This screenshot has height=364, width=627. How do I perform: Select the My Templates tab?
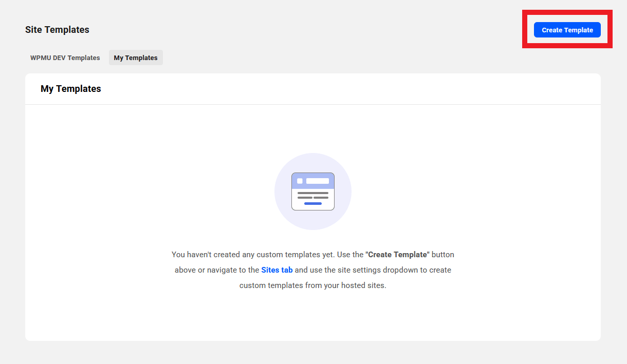136,58
